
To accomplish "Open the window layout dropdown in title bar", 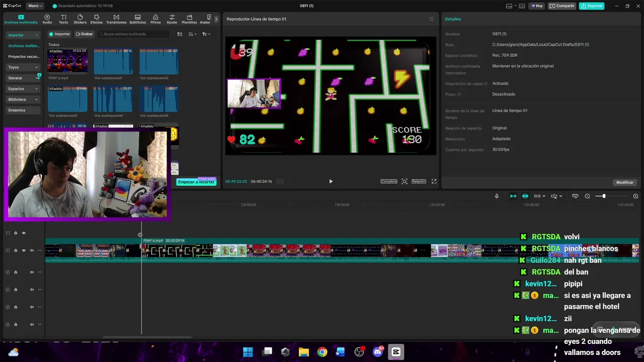I will tap(512, 6).
